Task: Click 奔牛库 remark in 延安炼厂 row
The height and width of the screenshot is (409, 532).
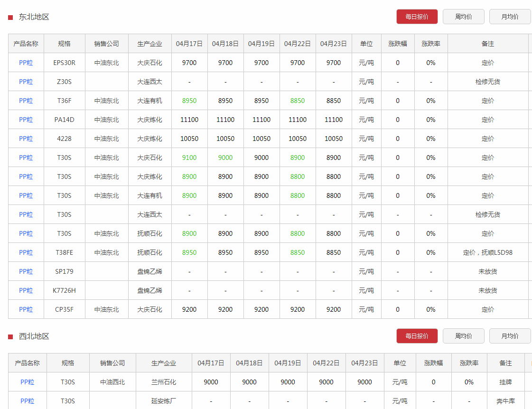Action: [505, 401]
